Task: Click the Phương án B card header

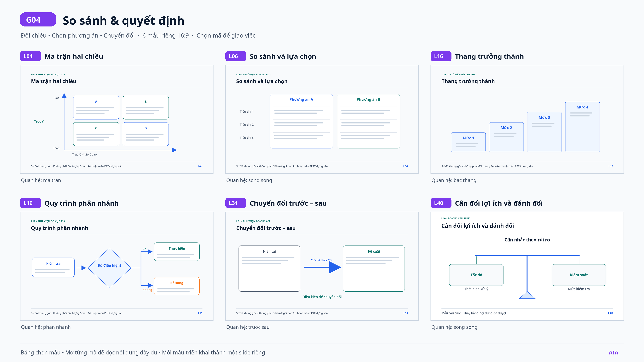Action: pos(368,99)
